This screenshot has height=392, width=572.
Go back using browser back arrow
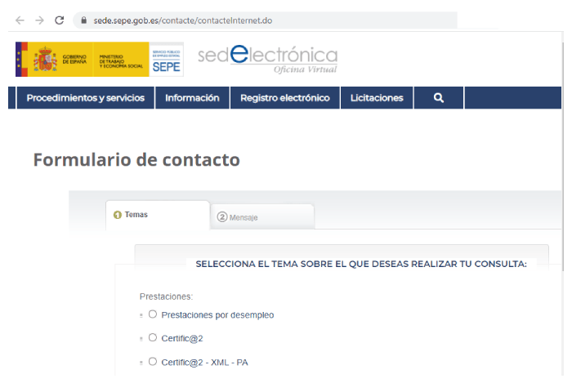coord(20,20)
